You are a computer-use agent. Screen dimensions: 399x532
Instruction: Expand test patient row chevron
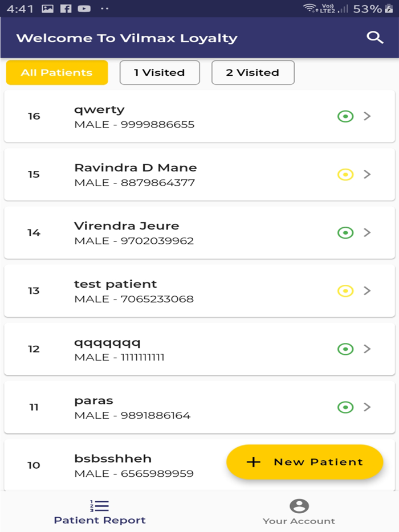pyautogui.click(x=368, y=290)
